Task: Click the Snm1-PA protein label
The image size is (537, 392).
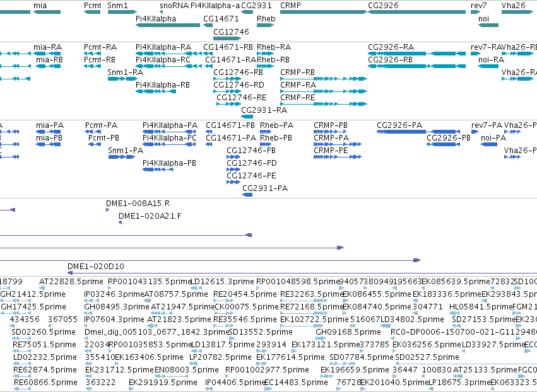Action: click(126, 151)
